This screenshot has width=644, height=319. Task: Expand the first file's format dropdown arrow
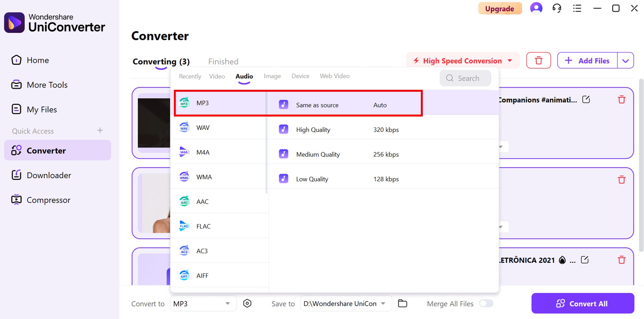coord(501,147)
